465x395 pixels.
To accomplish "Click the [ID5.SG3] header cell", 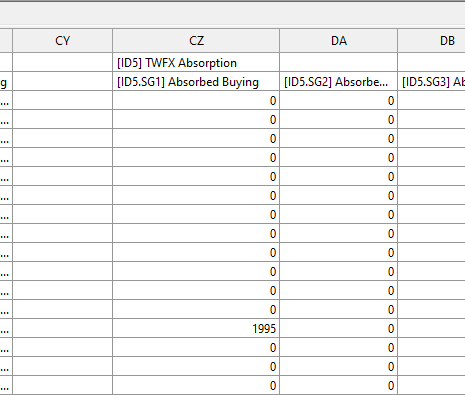I will pyautogui.click(x=431, y=82).
